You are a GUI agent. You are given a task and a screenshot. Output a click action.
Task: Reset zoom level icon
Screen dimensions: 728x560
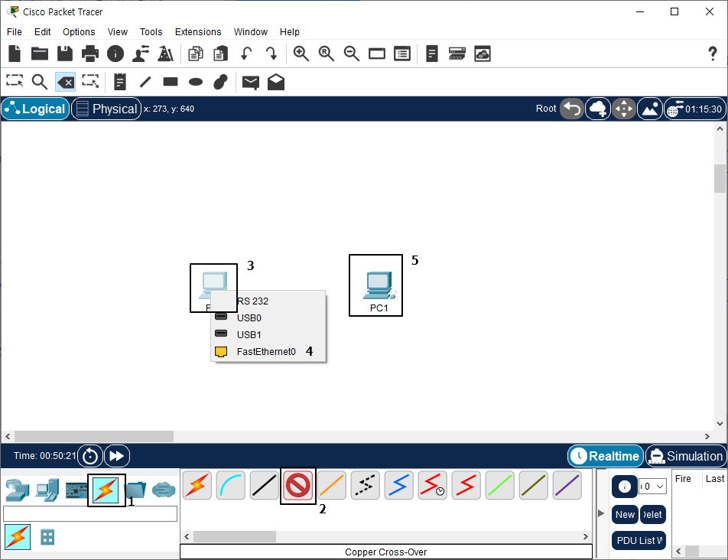[326, 54]
